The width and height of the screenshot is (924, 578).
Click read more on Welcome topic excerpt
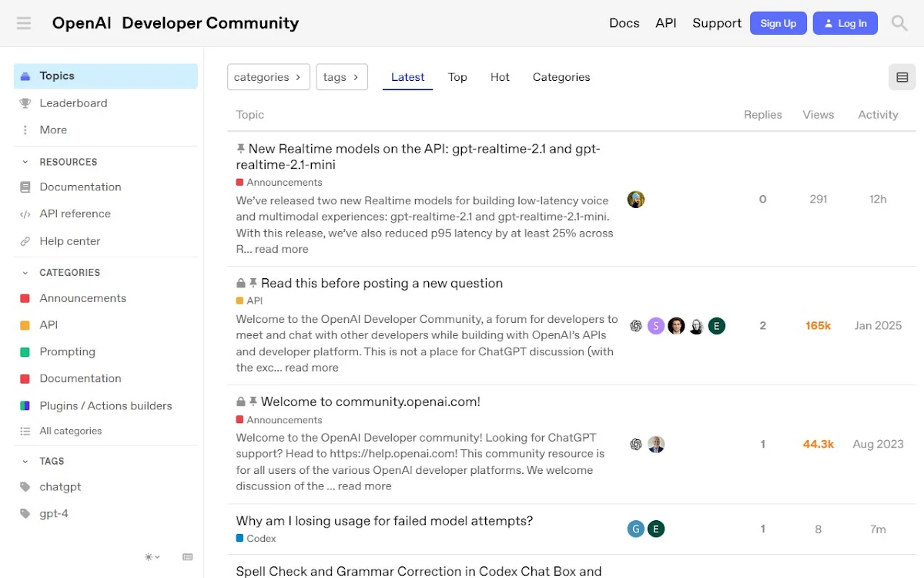(x=364, y=486)
